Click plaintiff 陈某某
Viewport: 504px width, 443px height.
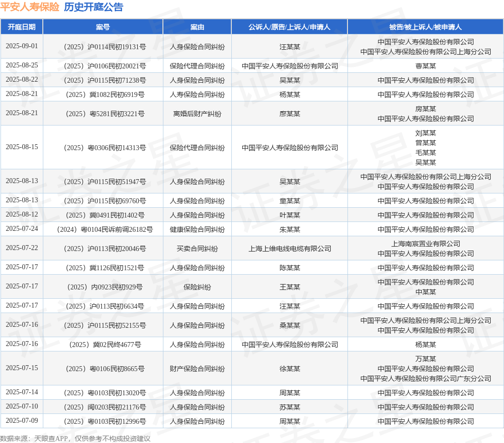tap(289, 268)
